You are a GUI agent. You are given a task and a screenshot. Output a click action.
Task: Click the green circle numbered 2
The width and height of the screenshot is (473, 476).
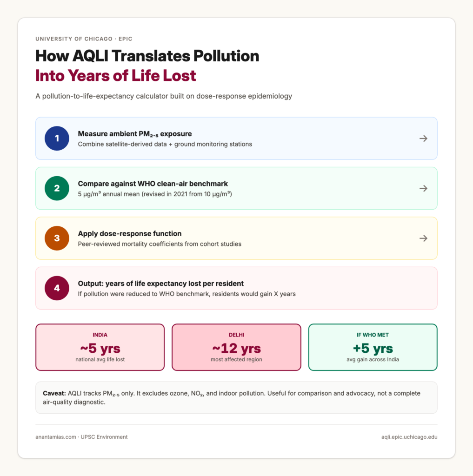pyautogui.click(x=57, y=188)
